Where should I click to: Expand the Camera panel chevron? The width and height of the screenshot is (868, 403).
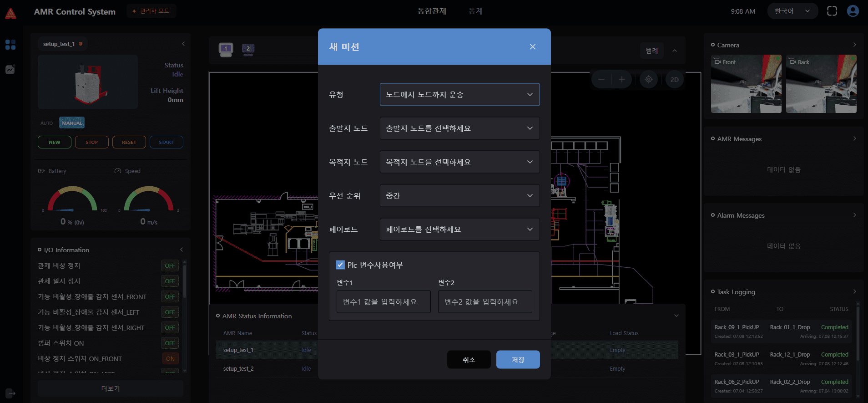pos(854,45)
